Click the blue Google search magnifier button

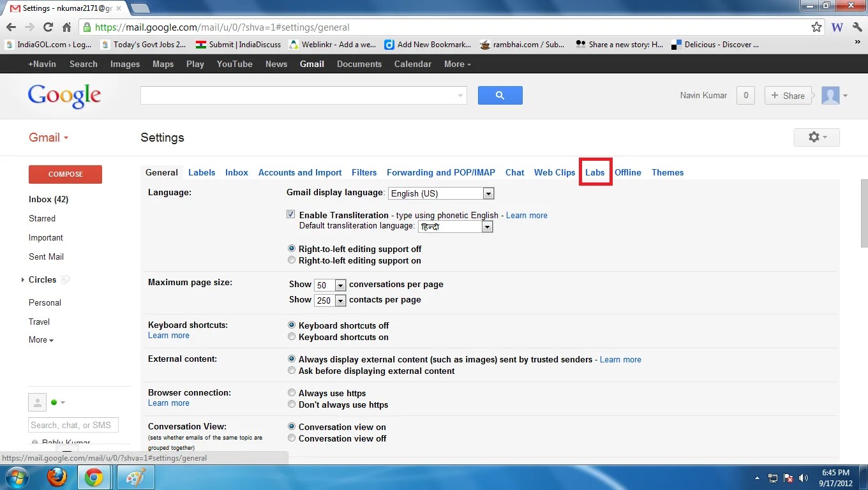tap(500, 94)
